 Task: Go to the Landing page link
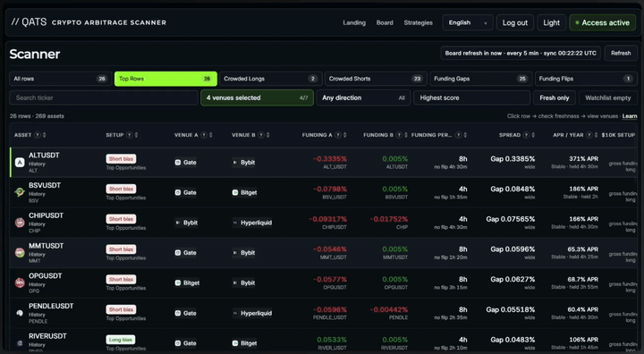(x=354, y=22)
